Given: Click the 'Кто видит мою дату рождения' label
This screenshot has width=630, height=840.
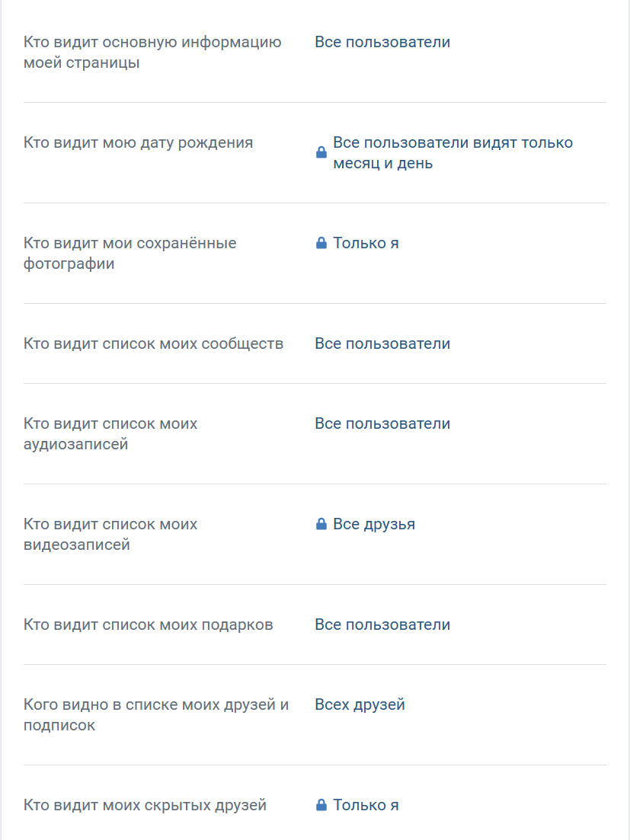Looking at the screenshot, I should pos(138,142).
